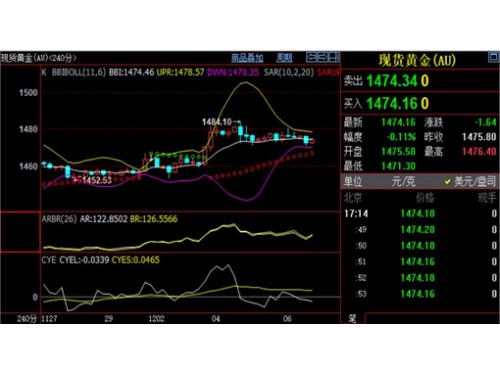Click the 现货黄金(AU)<240分> chart title
The width and height of the screenshot is (500, 375).
click(x=39, y=58)
